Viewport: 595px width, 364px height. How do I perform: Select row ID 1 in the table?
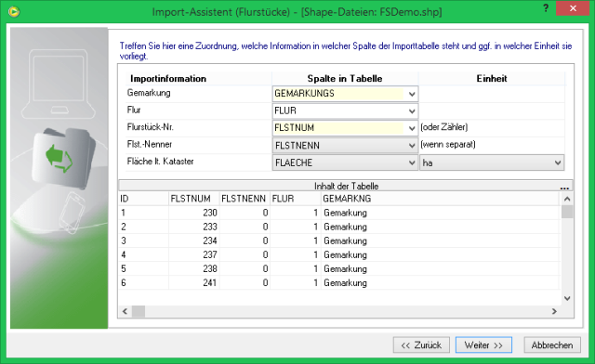(144, 213)
